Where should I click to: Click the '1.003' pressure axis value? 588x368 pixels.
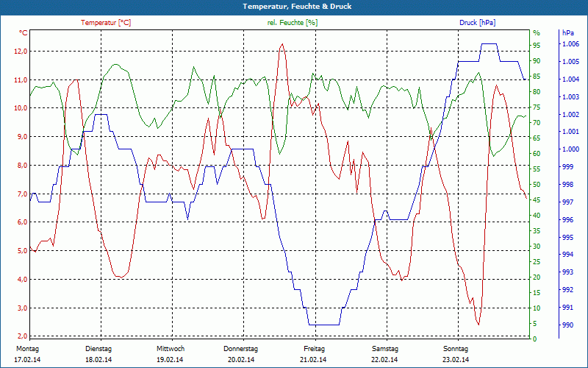pyautogui.click(x=570, y=97)
